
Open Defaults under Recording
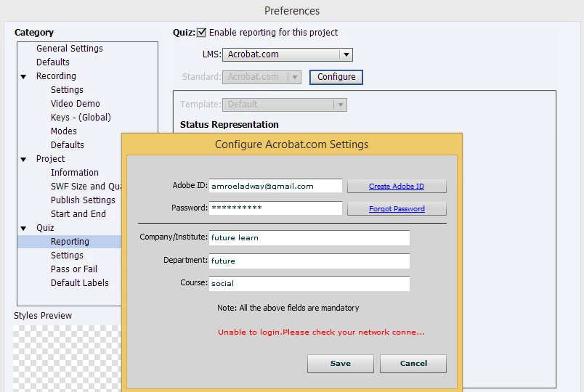coord(68,144)
